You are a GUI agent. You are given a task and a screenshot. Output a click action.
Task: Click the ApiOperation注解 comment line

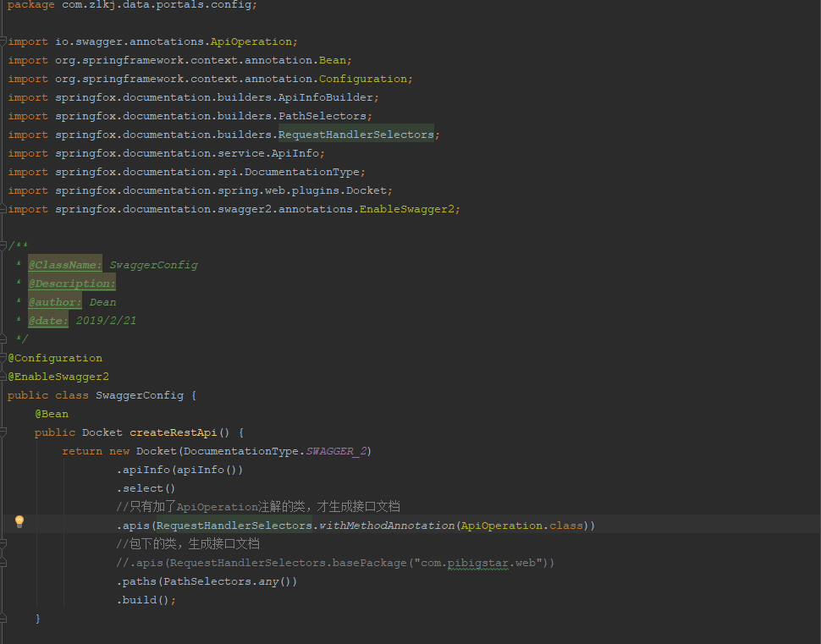pos(258,507)
